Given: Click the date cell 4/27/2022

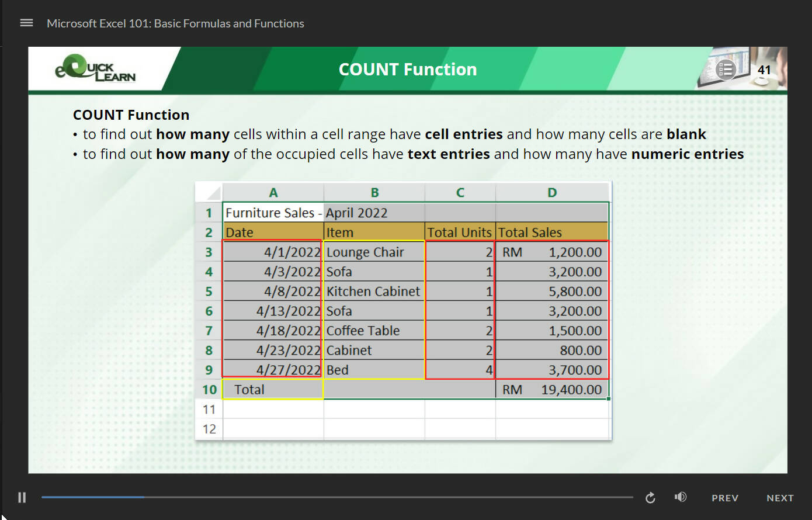Looking at the screenshot, I should click(273, 370).
